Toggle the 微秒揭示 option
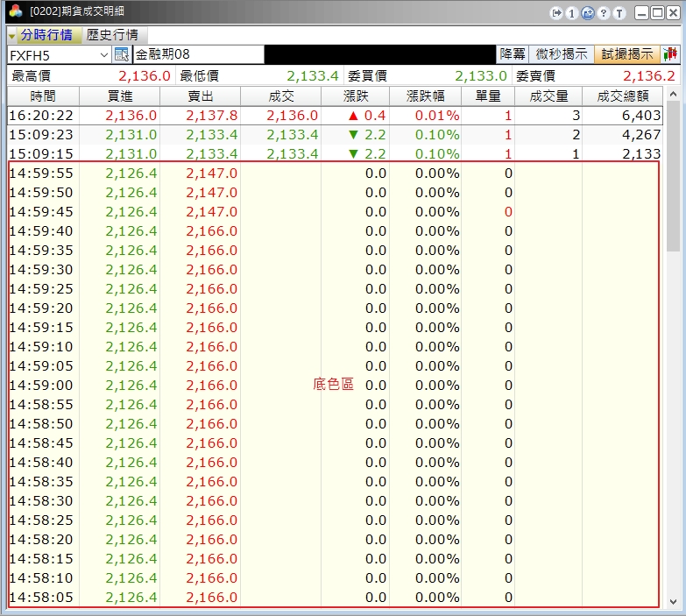This screenshot has width=686, height=616. (x=562, y=54)
